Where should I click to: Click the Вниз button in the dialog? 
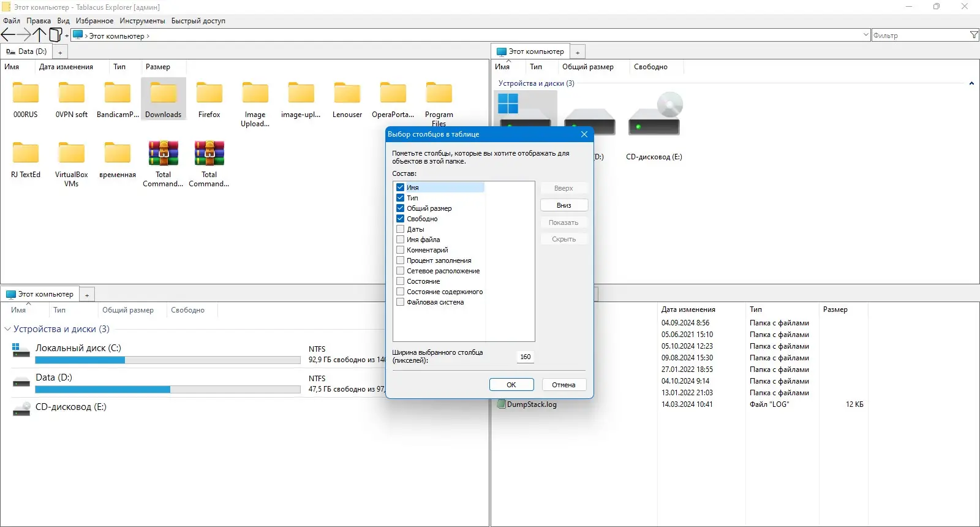coord(564,205)
